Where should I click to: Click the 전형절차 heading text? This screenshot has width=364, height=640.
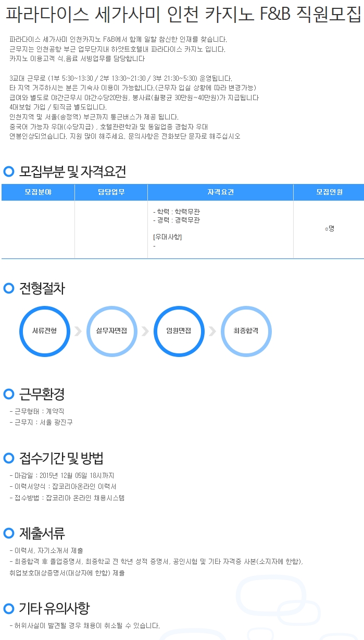pos(42,288)
